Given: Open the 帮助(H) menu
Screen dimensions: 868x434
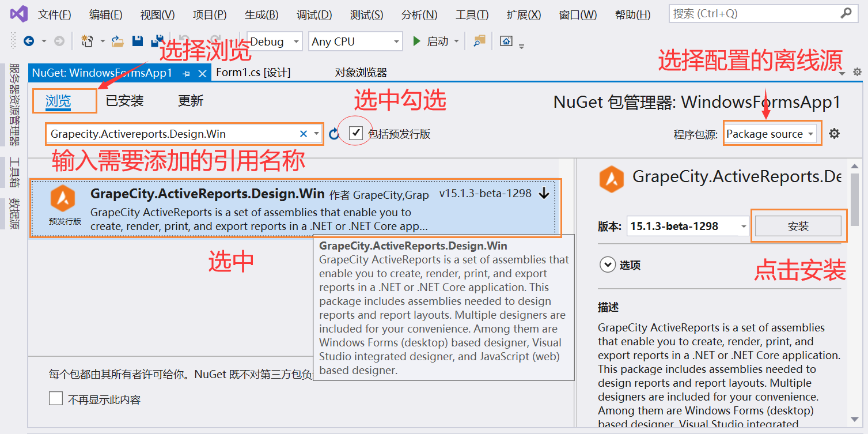Looking at the screenshot, I should click(x=632, y=14).
